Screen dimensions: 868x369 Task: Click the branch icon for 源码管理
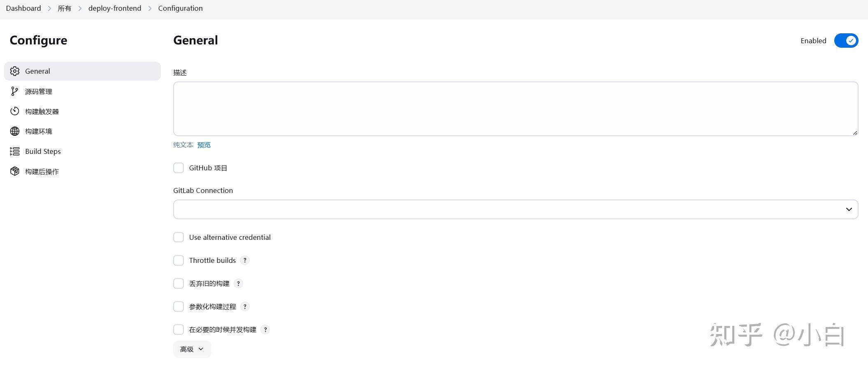coord(14,91)
